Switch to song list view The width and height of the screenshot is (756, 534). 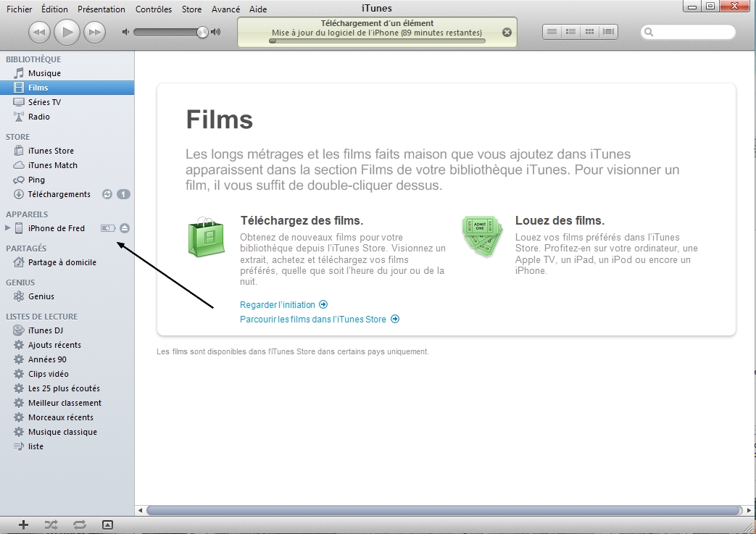tap(552, 32)
